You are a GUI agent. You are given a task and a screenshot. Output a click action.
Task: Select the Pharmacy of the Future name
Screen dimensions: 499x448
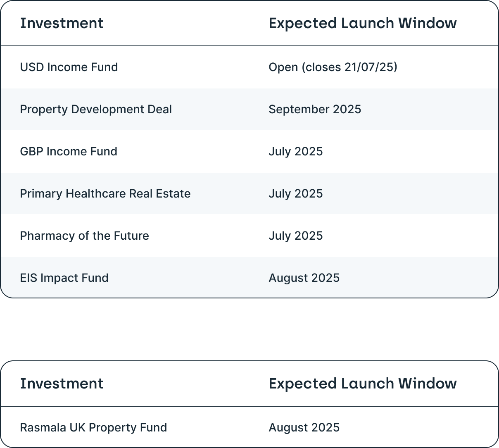[84, 236]
